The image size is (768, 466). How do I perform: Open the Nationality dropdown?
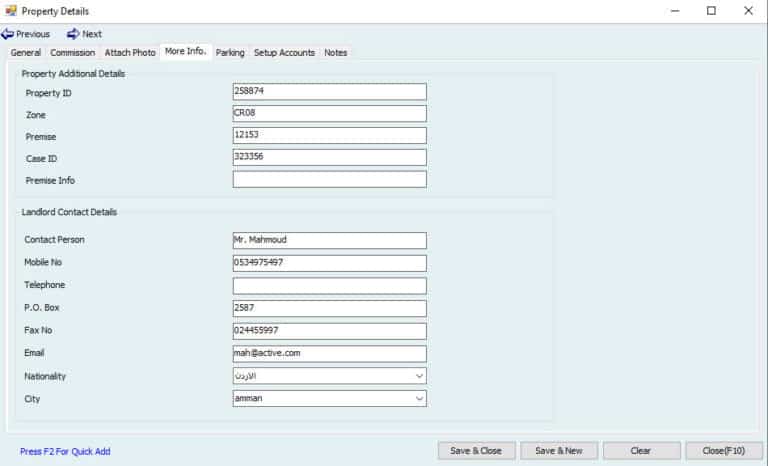tap(418, 376)
